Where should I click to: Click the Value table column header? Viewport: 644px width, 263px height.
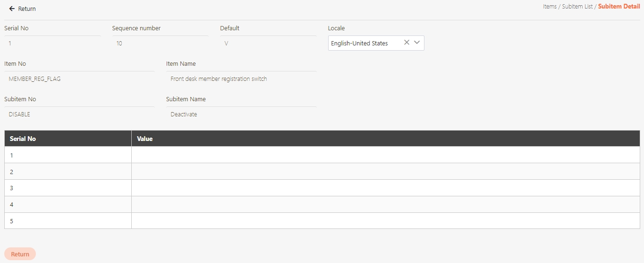tap(144, 139)
